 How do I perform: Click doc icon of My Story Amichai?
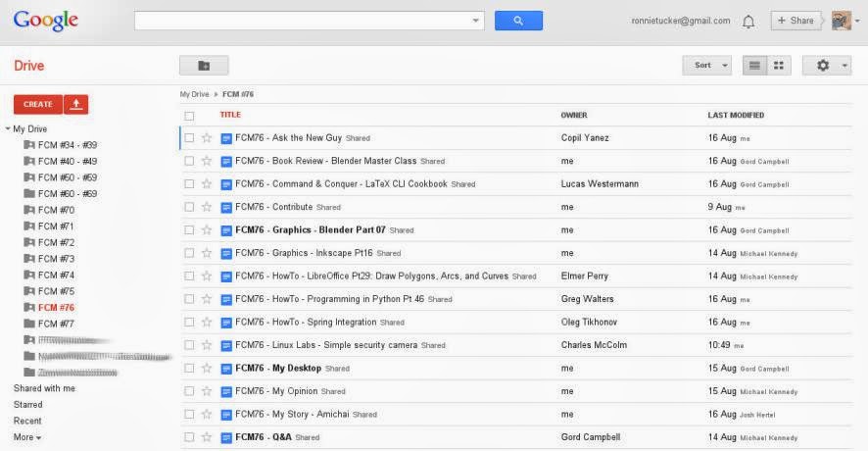tap(226, 415)
